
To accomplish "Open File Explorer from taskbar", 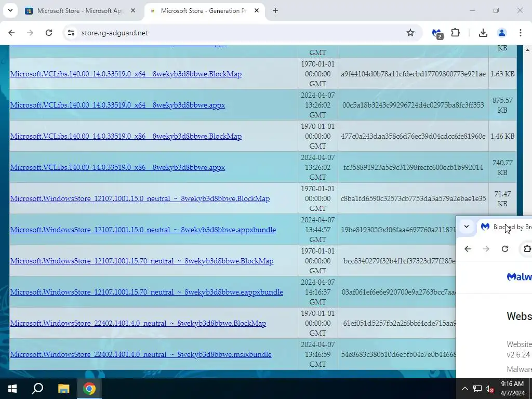I will (63, 389).
